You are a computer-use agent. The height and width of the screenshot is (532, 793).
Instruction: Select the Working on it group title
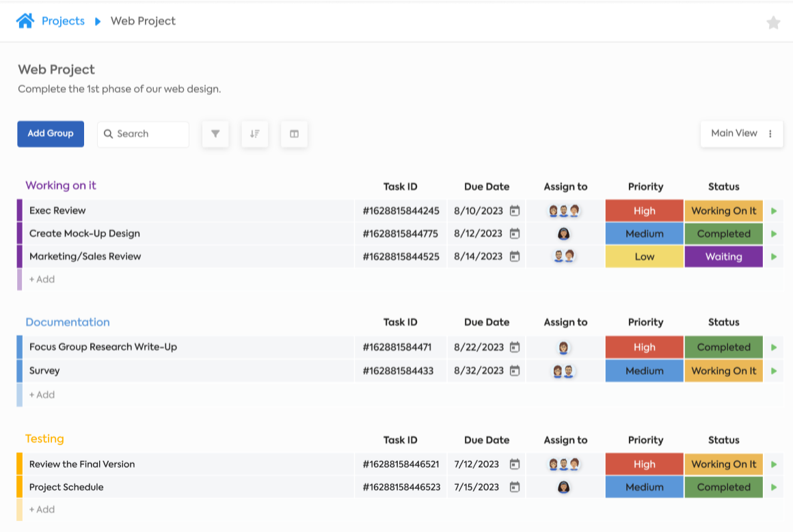coord(61,185)
